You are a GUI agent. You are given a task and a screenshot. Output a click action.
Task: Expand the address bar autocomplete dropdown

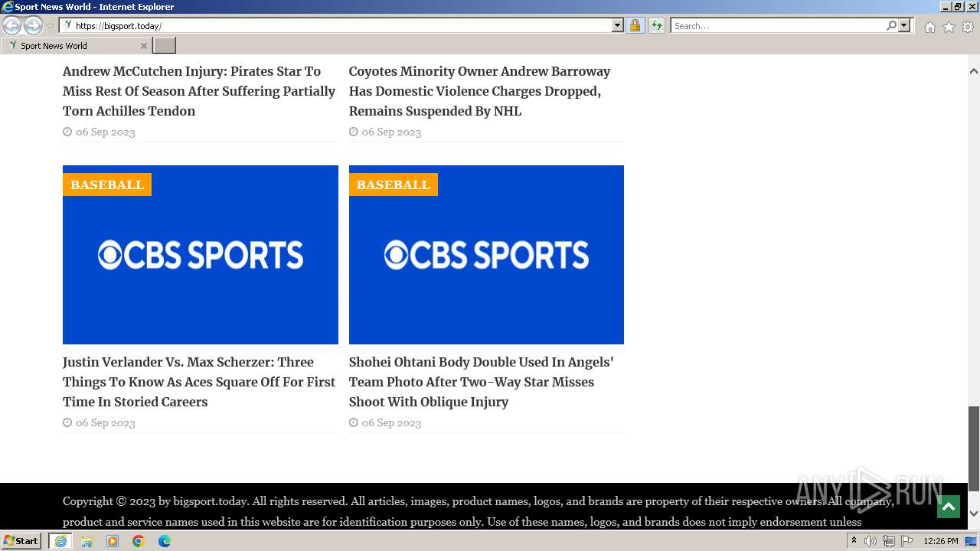618,26
